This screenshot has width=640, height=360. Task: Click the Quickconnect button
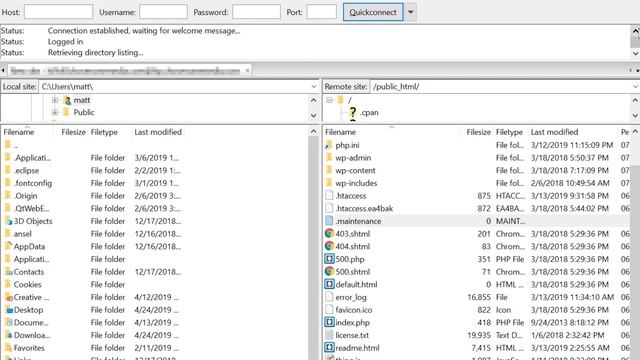(373, 12)
